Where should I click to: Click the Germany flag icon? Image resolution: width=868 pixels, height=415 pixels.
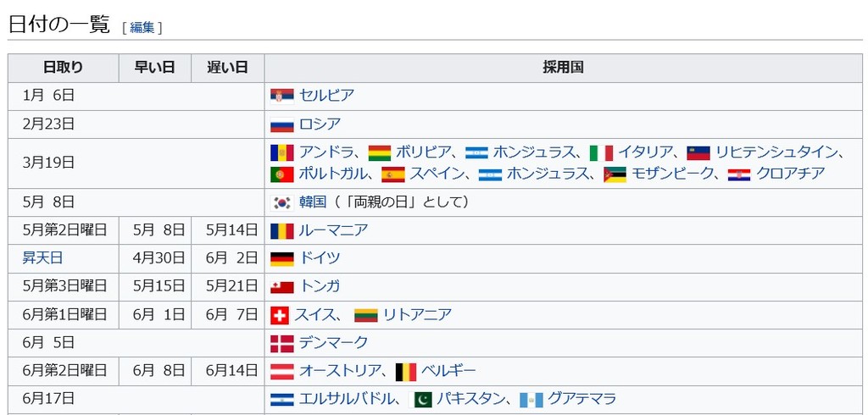281,258
